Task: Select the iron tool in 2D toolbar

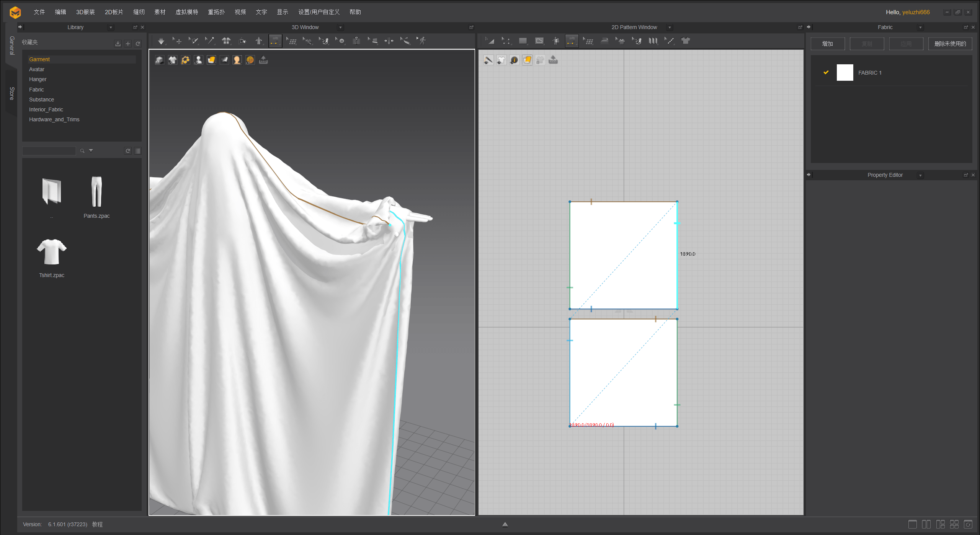Action: 604,41
